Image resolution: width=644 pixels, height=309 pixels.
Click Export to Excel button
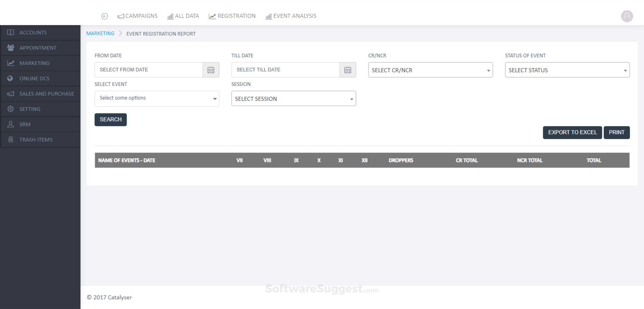click(x=572, y=132)
